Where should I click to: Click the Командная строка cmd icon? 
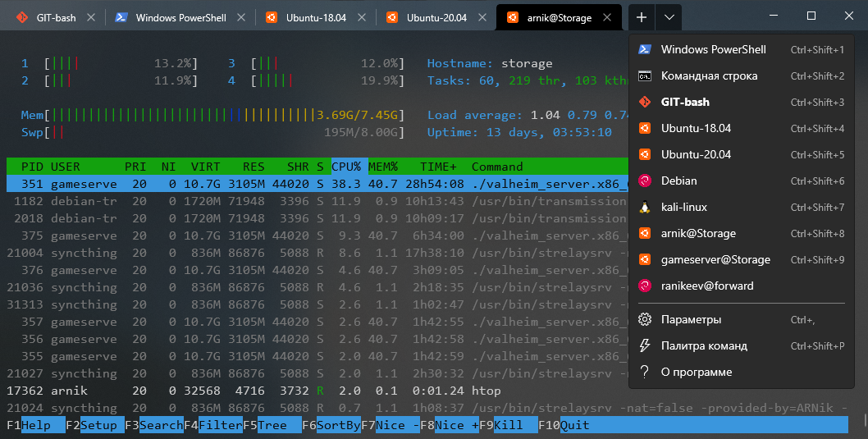[645, 75]
